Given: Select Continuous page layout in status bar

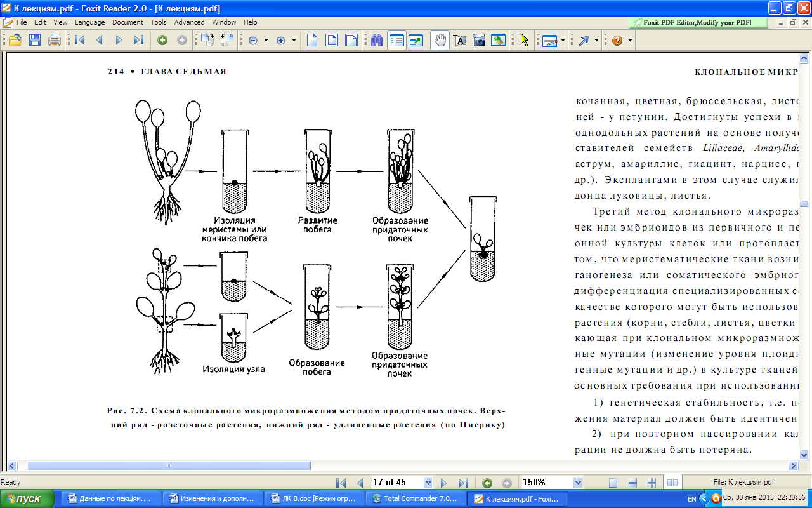Looking at the screenshot, I should [632, 483].
